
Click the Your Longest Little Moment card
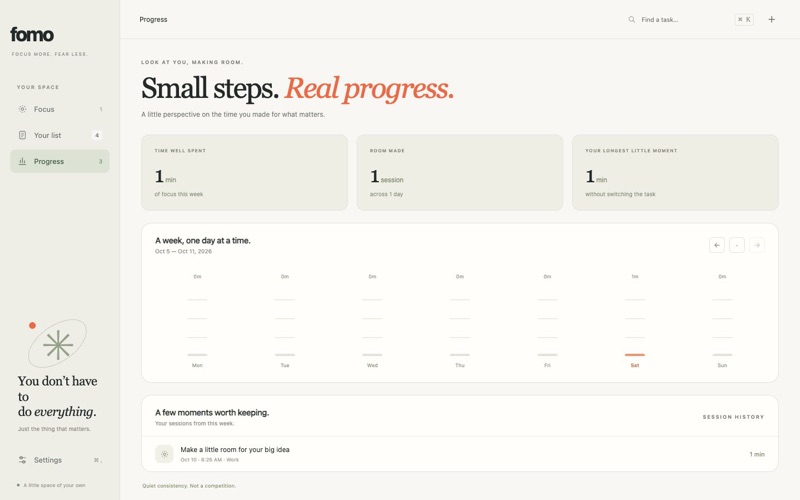point(675,172)
